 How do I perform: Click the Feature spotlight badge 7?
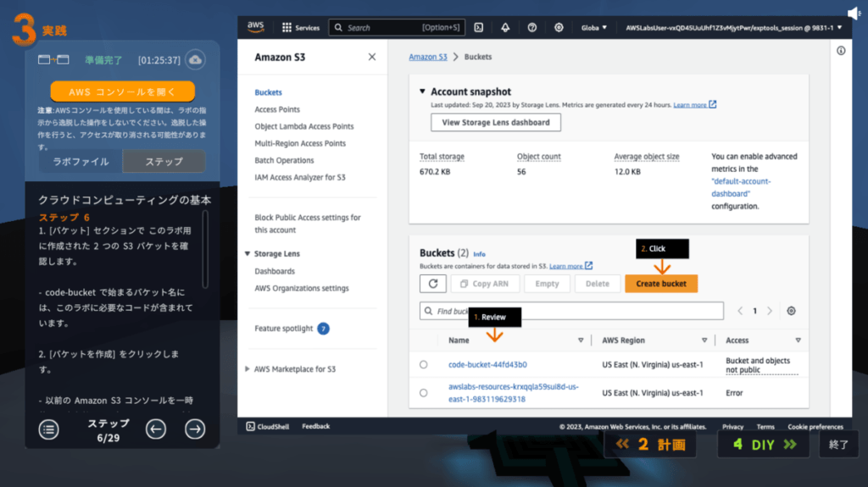tap(323, 329)
